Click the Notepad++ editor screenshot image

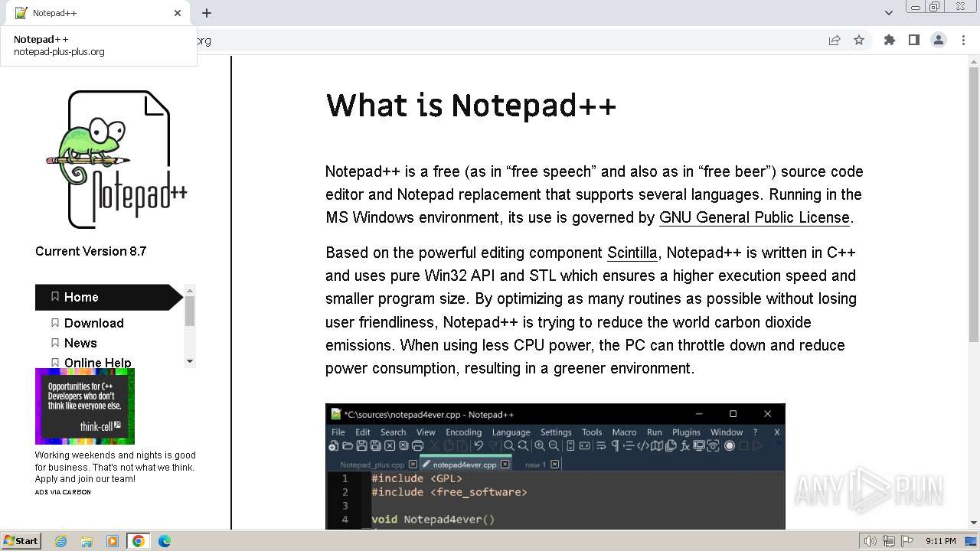555,466
